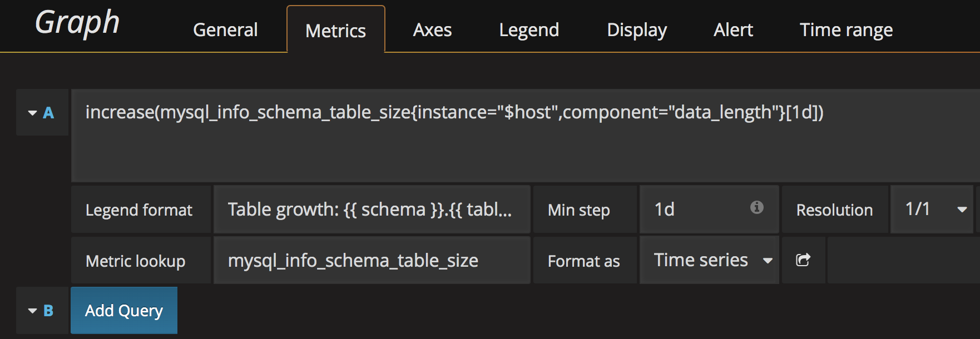Collapse query A with its caret
This screenshot has width=980, height=339.
click(33, 113)
